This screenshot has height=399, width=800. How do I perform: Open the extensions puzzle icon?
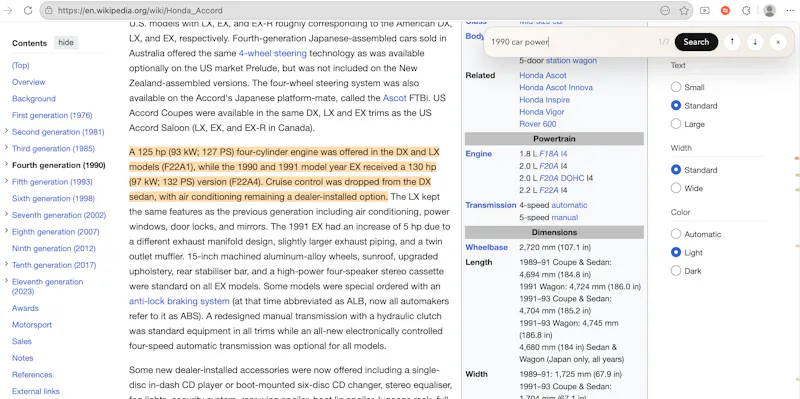pyautogui.click(x=745, y=10)
